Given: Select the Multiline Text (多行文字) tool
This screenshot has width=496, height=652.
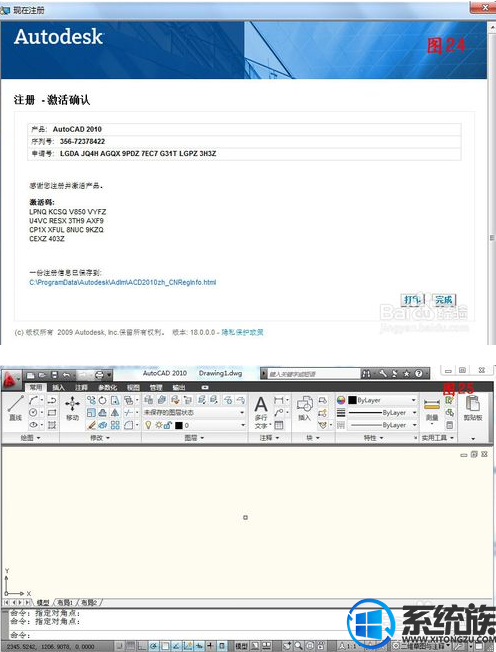Looking at the screenshot, I should pos(261,412).
